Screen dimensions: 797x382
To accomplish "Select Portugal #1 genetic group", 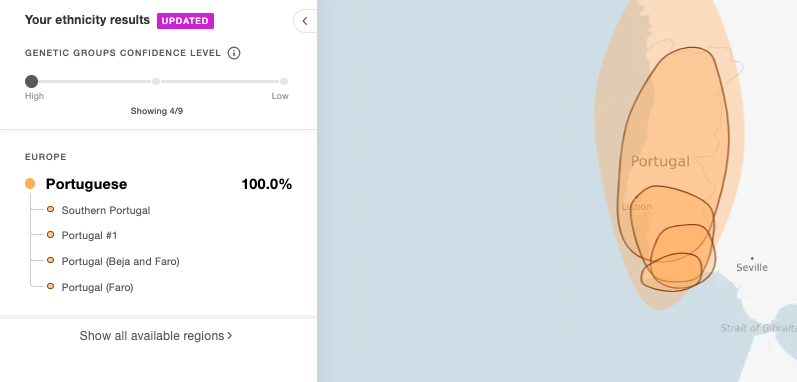I will tap(89, 236).
